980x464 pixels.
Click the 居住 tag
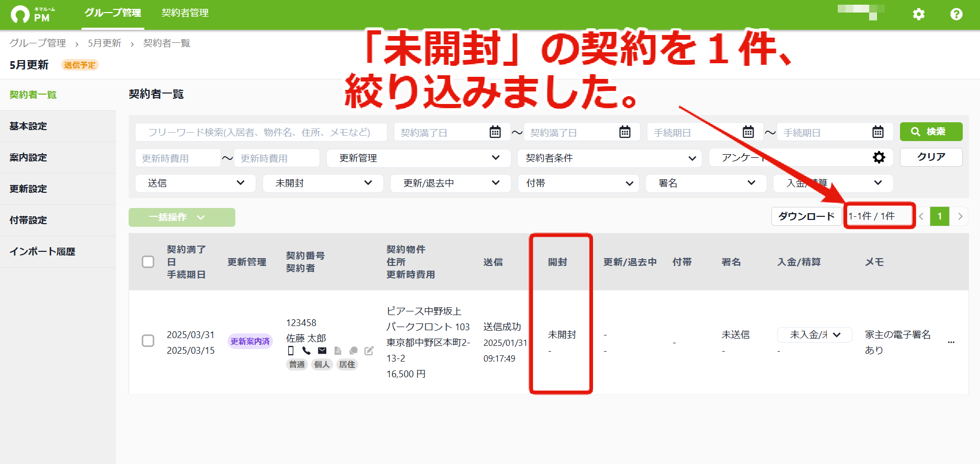347,364
